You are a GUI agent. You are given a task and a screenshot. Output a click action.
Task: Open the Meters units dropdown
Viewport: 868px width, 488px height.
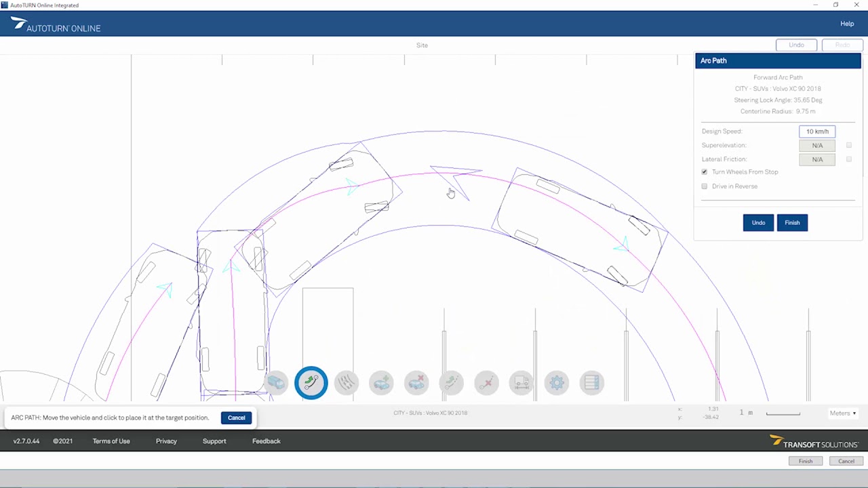pos(843,413)
